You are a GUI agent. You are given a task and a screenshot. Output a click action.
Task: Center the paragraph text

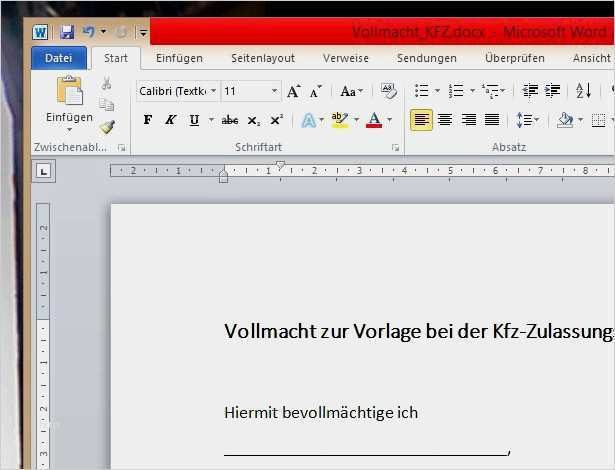point(445,120)
